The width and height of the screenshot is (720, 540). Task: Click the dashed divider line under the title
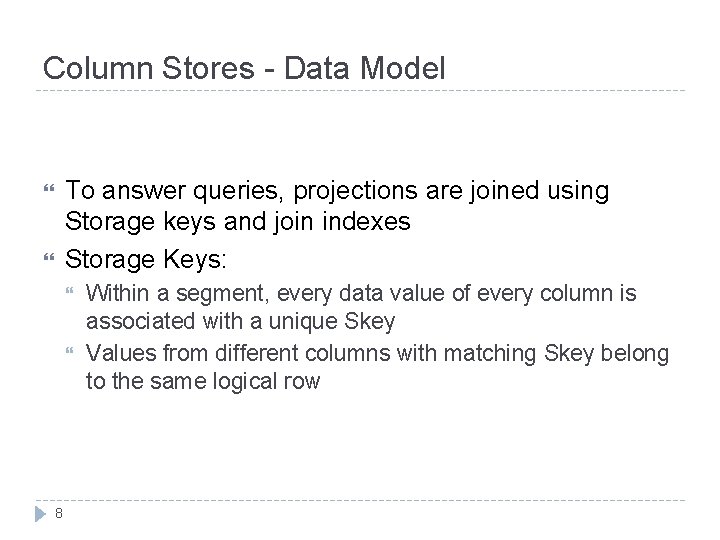[360, 91]
